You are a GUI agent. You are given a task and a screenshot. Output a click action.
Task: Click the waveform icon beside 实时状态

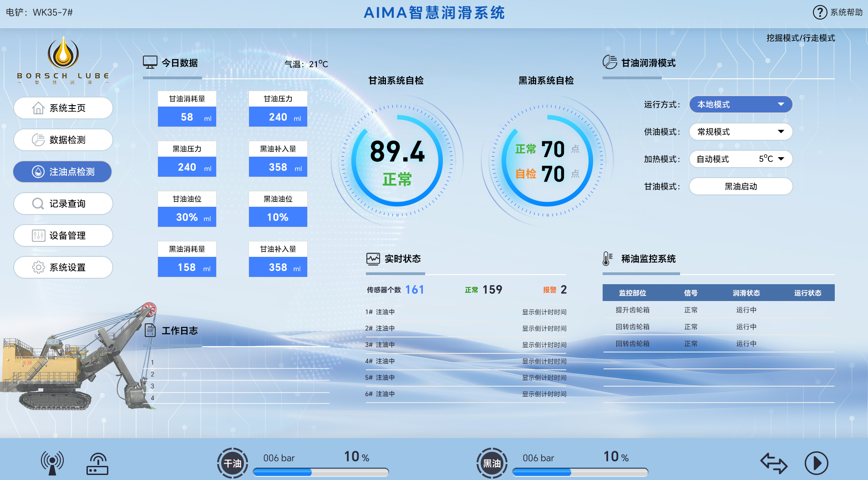[x=373, y=259]
